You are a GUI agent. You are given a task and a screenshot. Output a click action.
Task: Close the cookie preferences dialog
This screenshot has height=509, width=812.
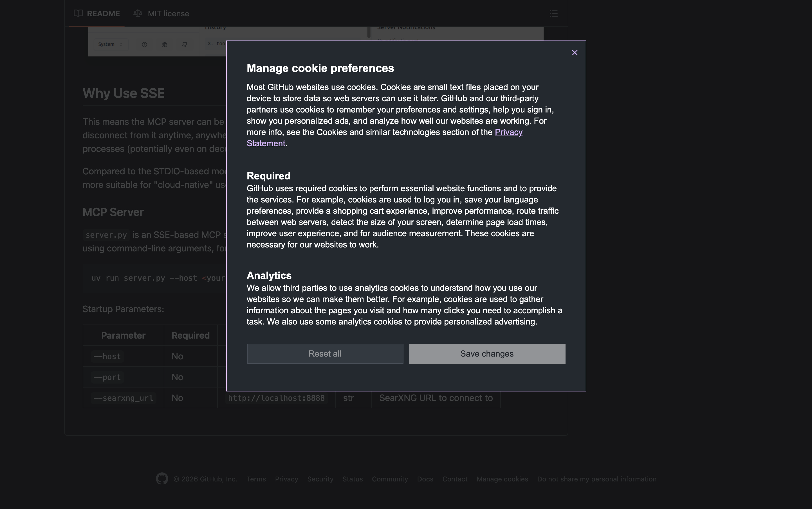[x=575, y=53]
